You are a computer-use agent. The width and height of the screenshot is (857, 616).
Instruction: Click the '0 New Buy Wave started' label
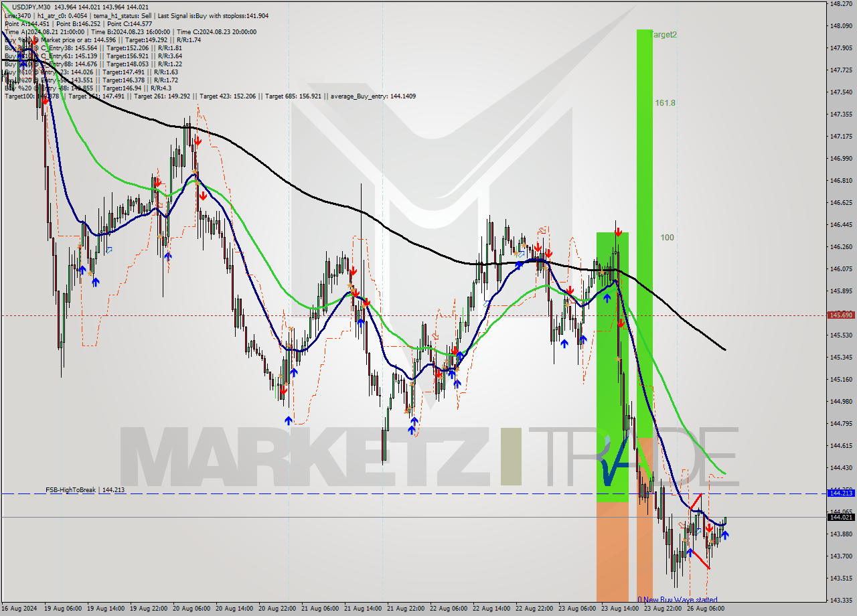678,600
